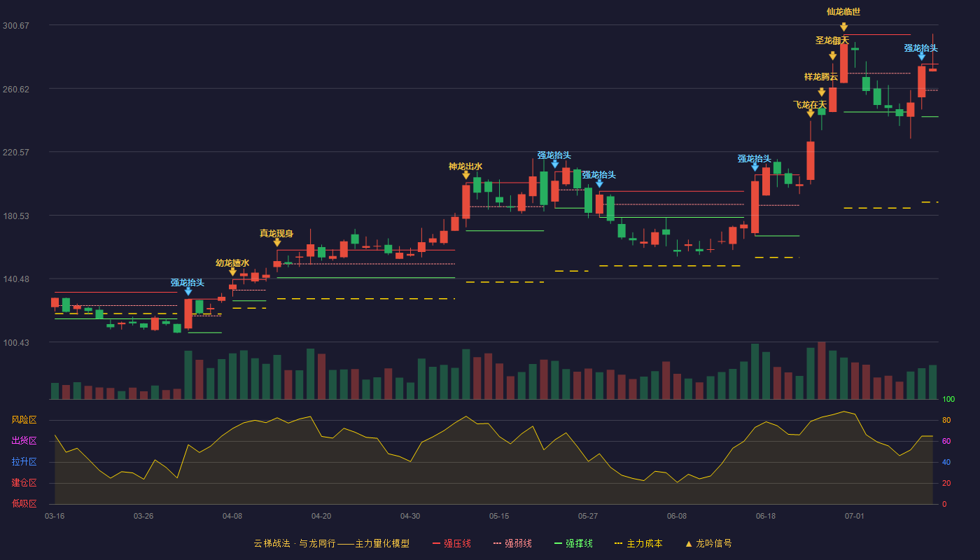This screenshot has height=560, width=980.
Task: Click the 40 indicator axis value
Action: click(x=946, y=462)
